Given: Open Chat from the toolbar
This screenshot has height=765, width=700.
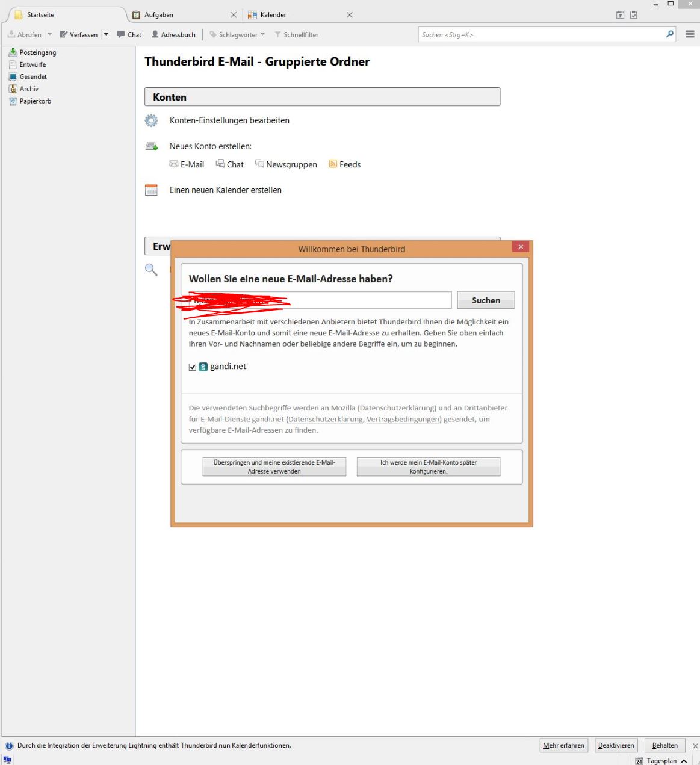Looking at the screenshot, I should [129, 34].
